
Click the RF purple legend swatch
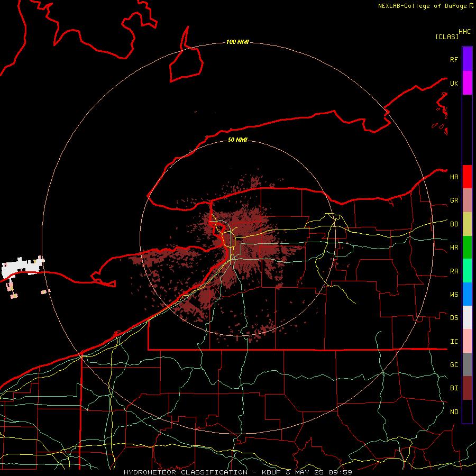[467, 59]
